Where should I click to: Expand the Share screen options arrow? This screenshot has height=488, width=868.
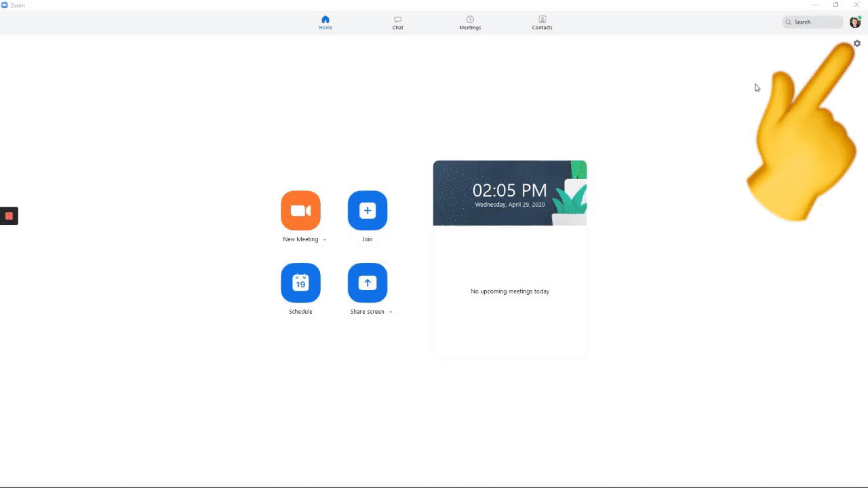point(391,312)
